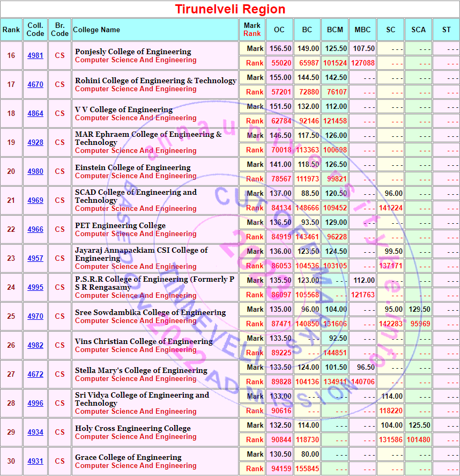Select college code 4980 for Einstein College
Image resolution: width=460 pixels, height=476 pixels.
click(35, 172)
